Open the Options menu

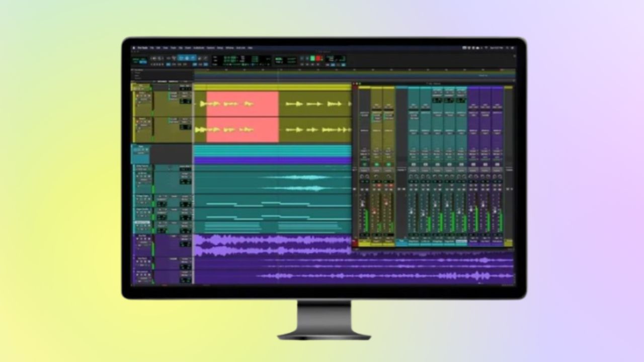point(210,48)
